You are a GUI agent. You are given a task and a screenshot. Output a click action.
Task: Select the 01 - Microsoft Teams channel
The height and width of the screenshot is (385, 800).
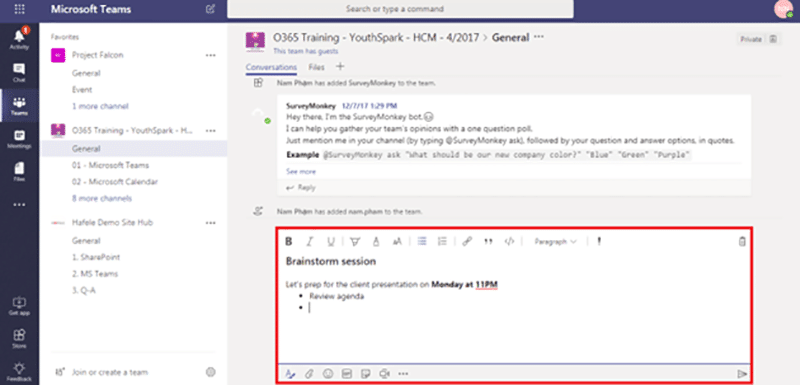coord(111,165)
